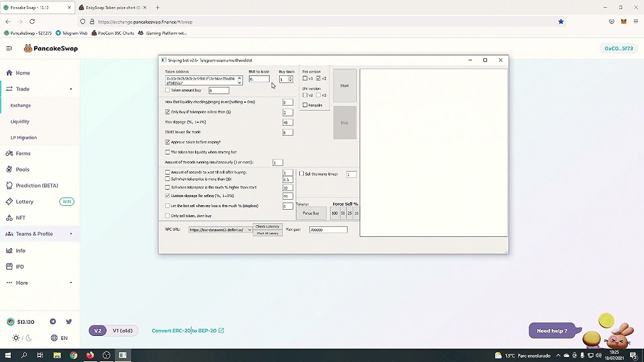Collapse the Trade sidebar section

click(x=71, y=89)
